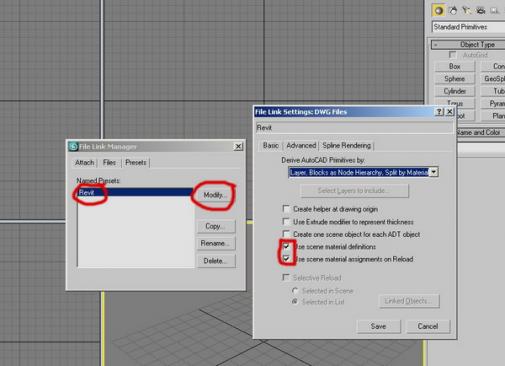505x366 pixels.
Task: Open the Derive AutoCAD Primitives by dropdown
Action: pyautogui.click(x=433, y=172)
